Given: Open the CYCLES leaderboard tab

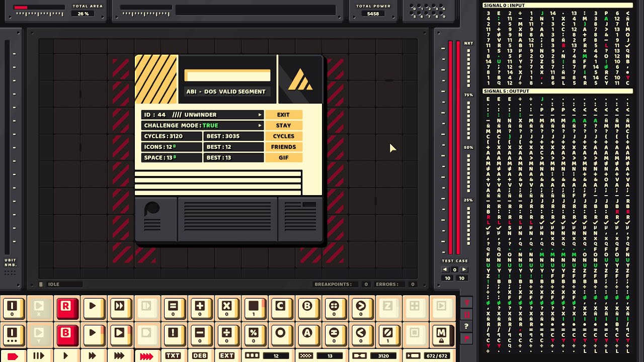Looking at the screenshot, I should [x=283, y=136].
